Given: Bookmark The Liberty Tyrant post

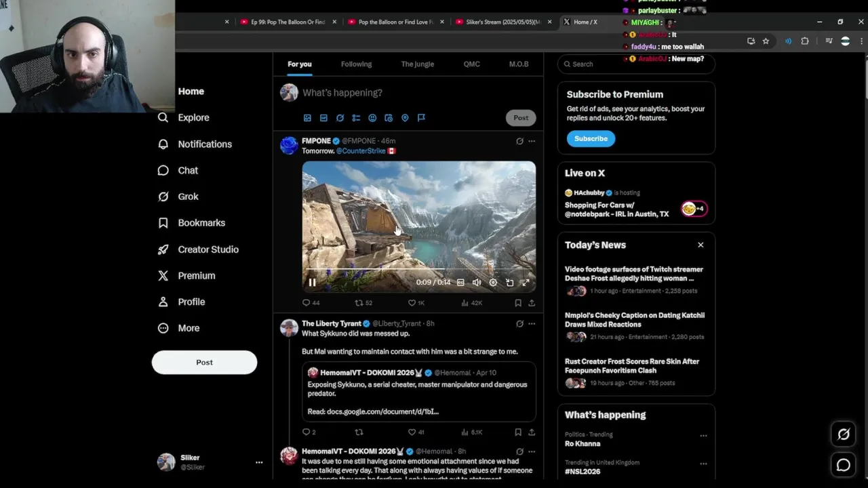Looking at the screenshot, I should pyautogui.click(x=518, y=432).
